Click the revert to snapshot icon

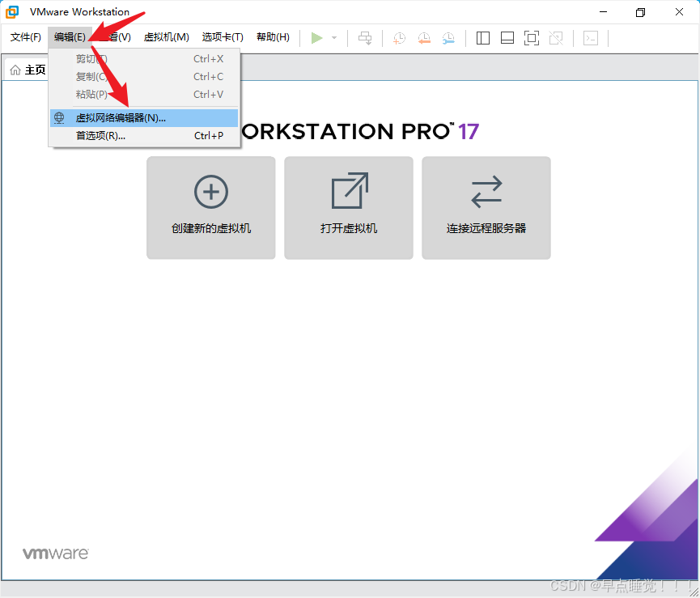tap(424, 38)
